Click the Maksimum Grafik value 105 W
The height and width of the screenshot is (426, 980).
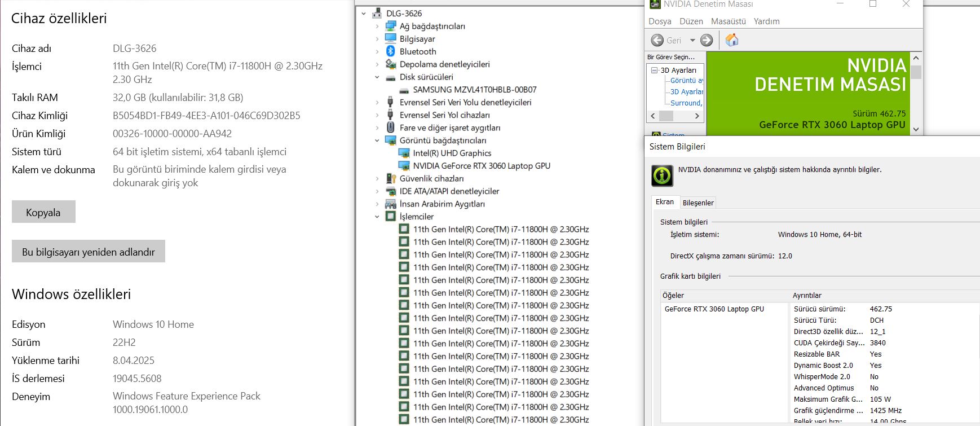pyautogui.click(x=880, y=399)
